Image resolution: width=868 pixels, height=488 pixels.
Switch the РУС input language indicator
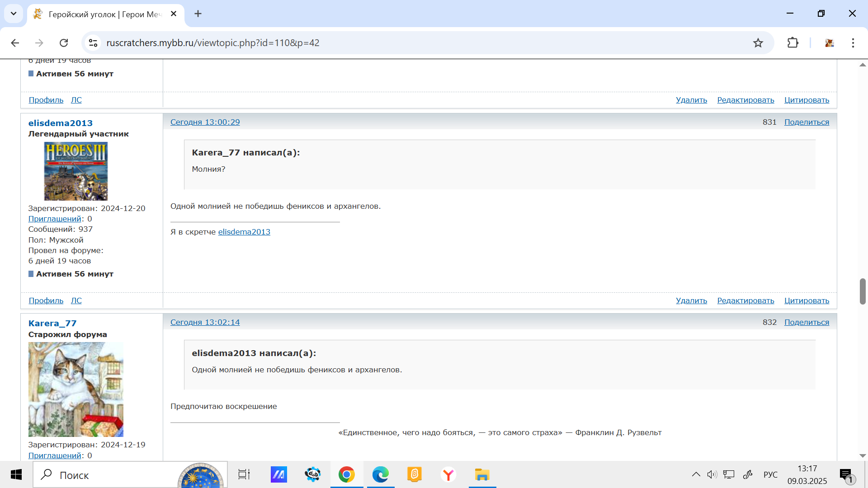pyautogui.click(x=770, y=474)
